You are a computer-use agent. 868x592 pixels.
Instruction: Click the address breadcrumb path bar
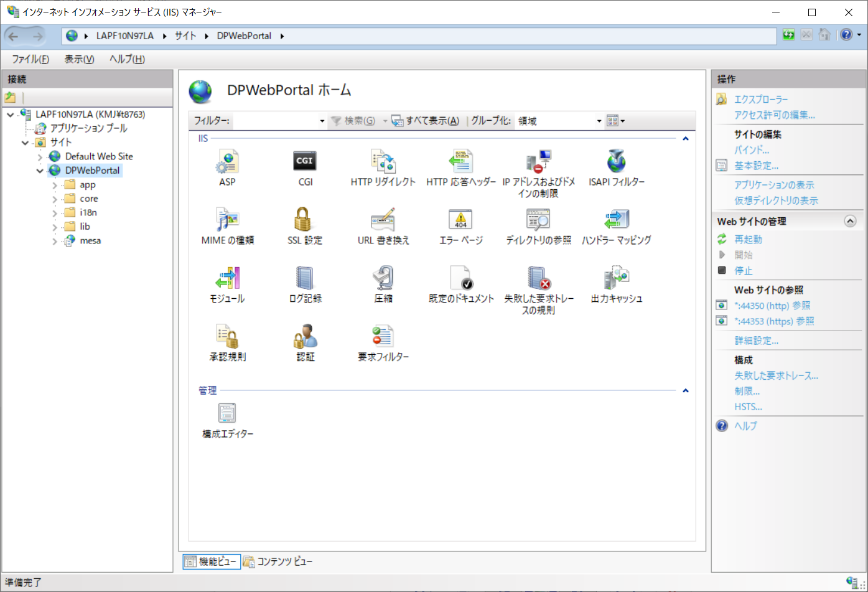click(x=419, y=36)
